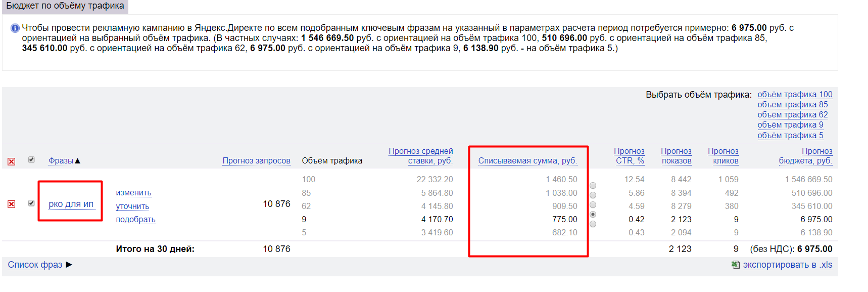Click the Excel export icon
Screen dimensions: 868x292
click(x=736, y=265)
